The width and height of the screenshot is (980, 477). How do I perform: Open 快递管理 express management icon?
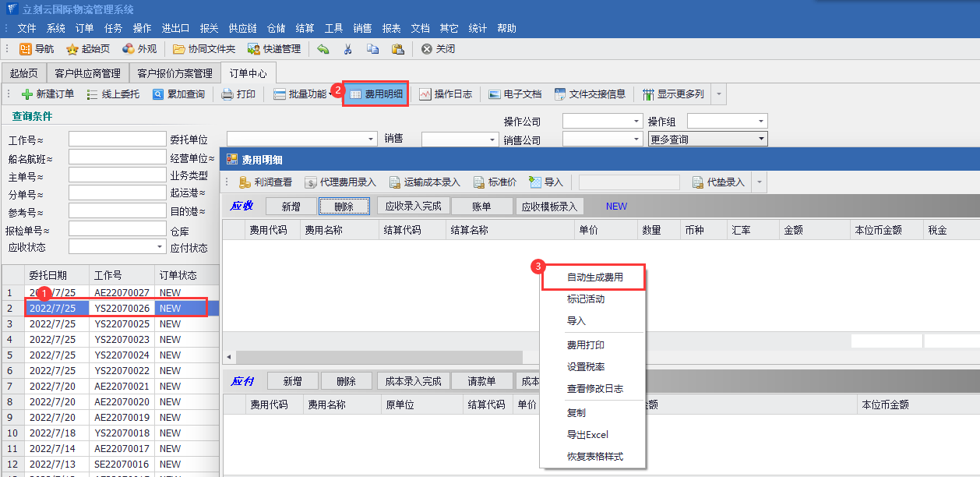254,49
